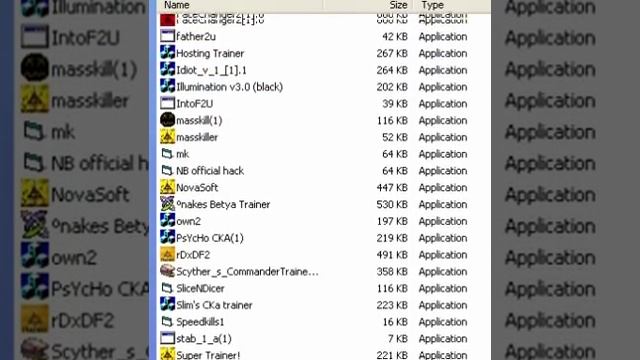The image size is (640, 360).
Task: Click the NB official hack icon
Action: click(x=167, y=171)
